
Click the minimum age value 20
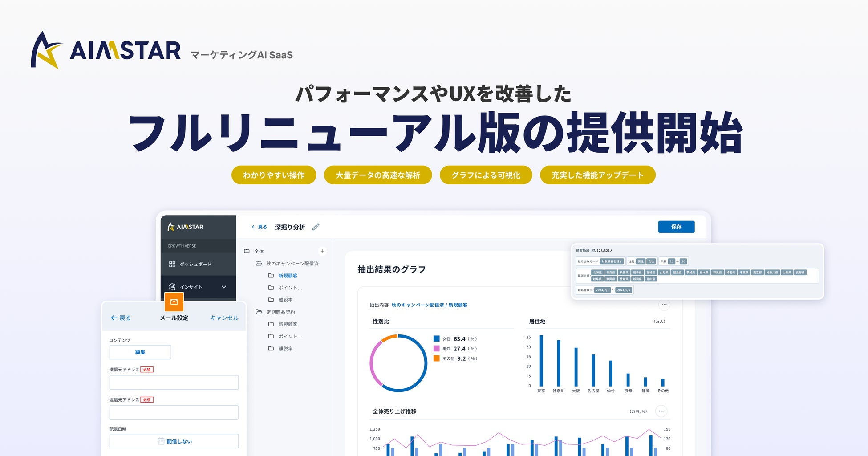coord(672,261)
